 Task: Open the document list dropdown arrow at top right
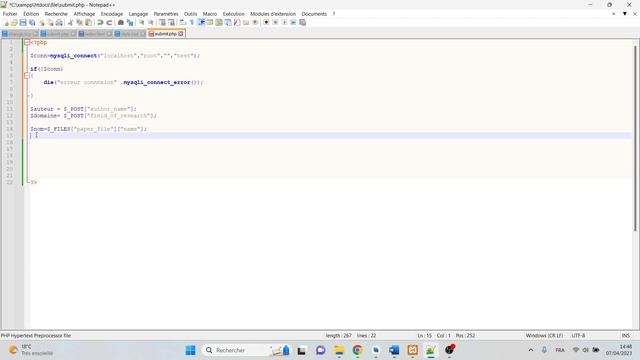point(624,14)
